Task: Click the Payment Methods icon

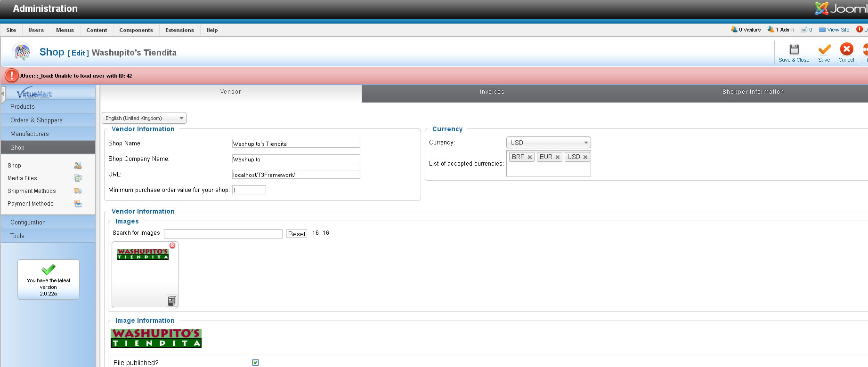Action: (x=78, y=204)
